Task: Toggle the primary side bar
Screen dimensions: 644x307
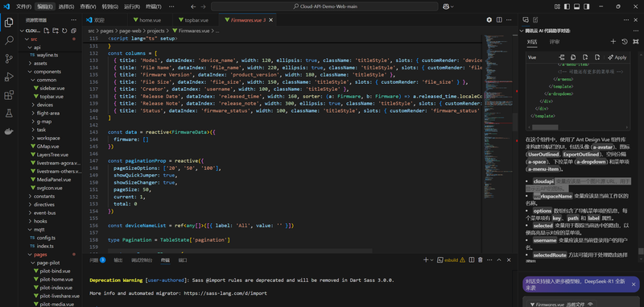Action: (x=568, y=6)
